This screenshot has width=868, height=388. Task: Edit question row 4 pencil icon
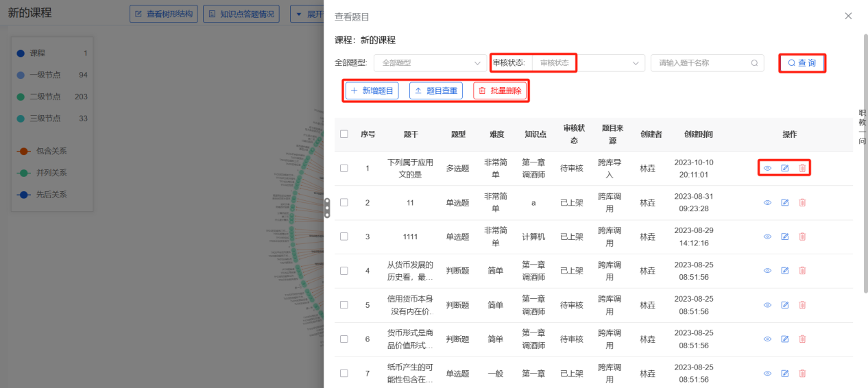click(x=785, y=271)
